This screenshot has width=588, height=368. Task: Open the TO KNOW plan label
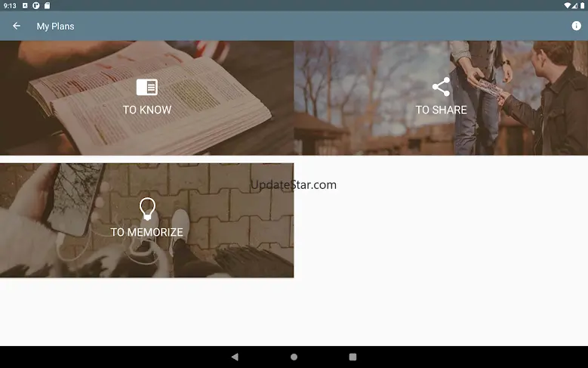147,110
